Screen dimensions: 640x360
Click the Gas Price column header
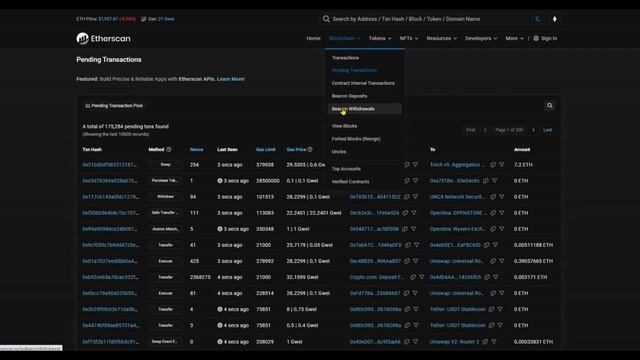[296, 149]
